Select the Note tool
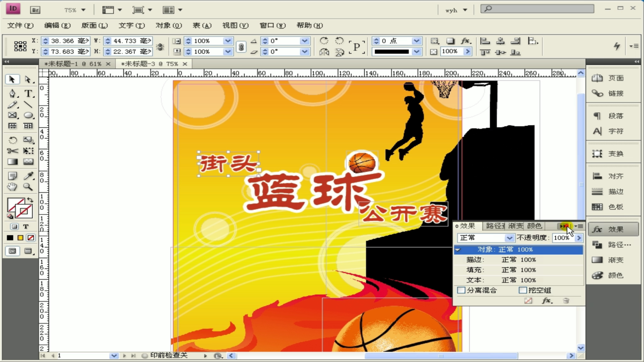 13,176
